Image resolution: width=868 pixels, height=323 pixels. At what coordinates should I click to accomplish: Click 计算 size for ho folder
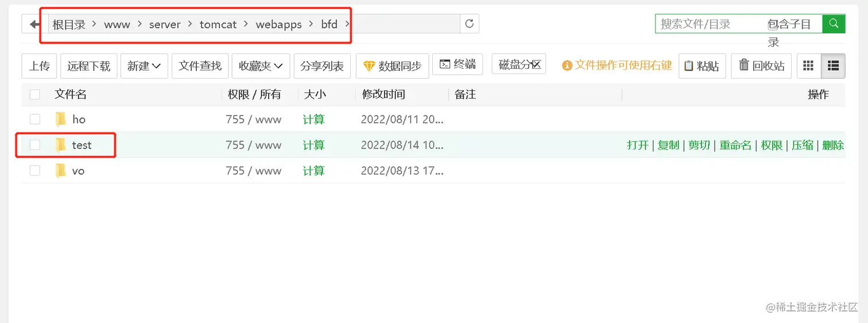pos(314,120)
